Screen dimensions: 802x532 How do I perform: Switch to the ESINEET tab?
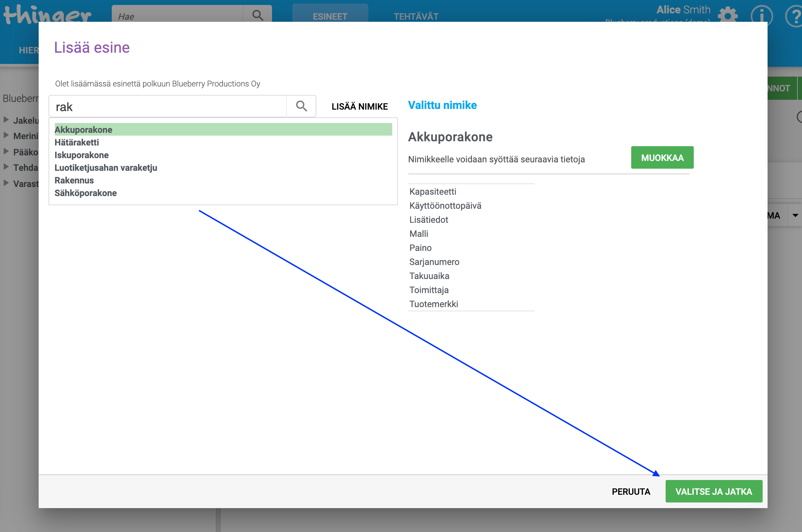tap(330, 15)
